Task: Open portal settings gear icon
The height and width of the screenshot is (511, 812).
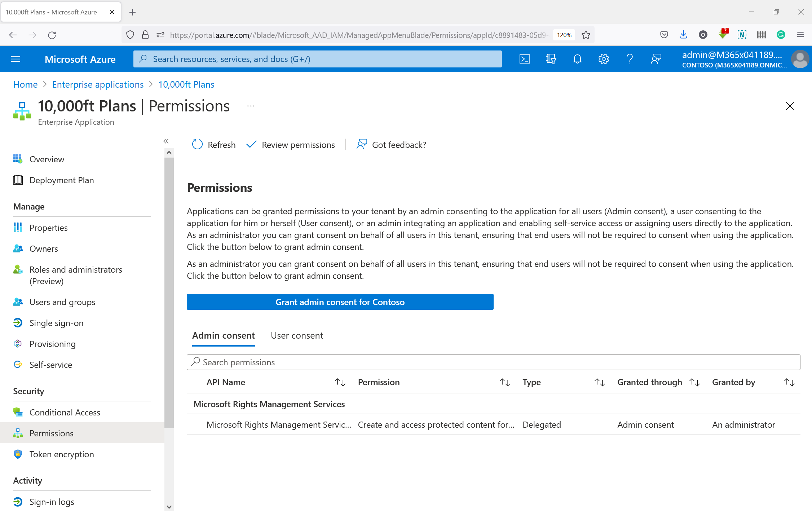Action: [604, 59]
